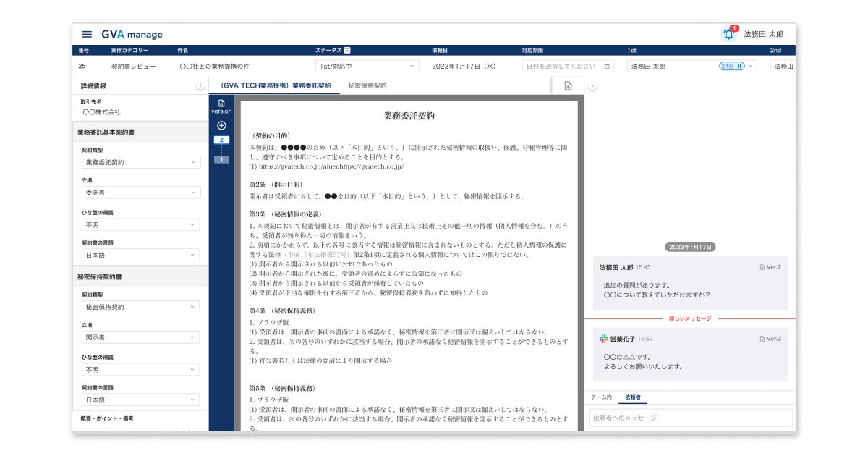Click the GVA manage logo

(x=132, y=34)
